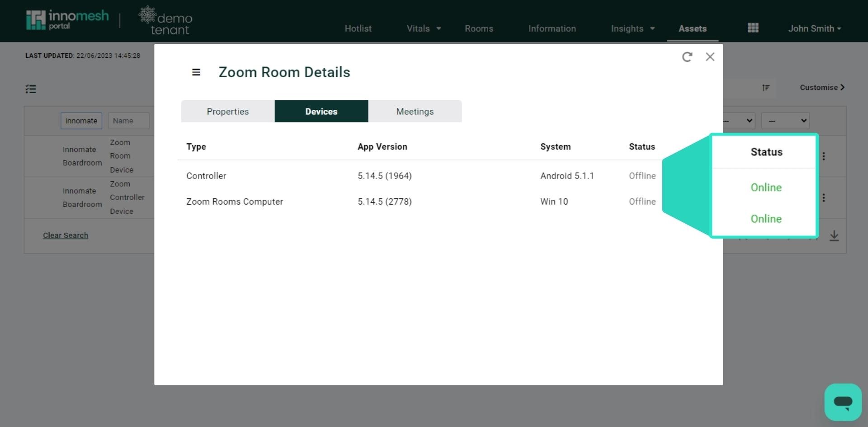Screen dimensions: 868x427
Task: Click Innomate Boardroom in the Zoom Room Device row
Action: point(82,156)
